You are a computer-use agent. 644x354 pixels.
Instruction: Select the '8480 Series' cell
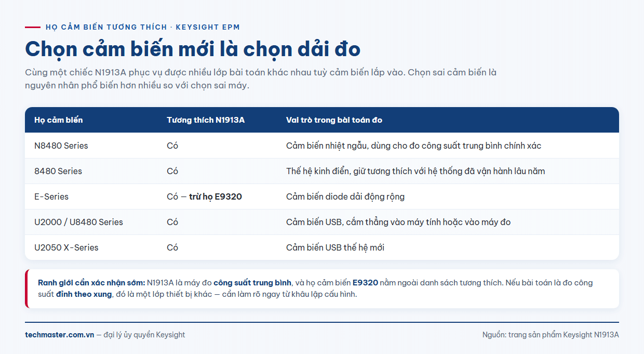(x=58, y=171)
